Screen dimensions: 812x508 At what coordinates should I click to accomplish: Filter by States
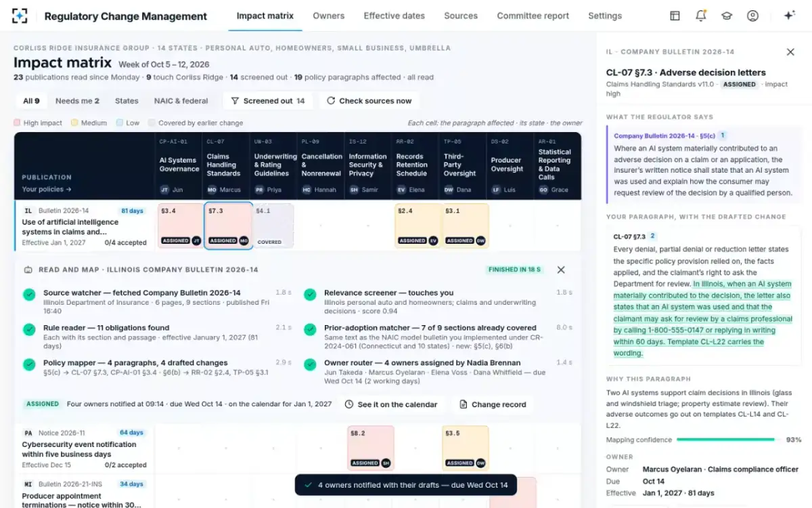click(x=127, y=101)
